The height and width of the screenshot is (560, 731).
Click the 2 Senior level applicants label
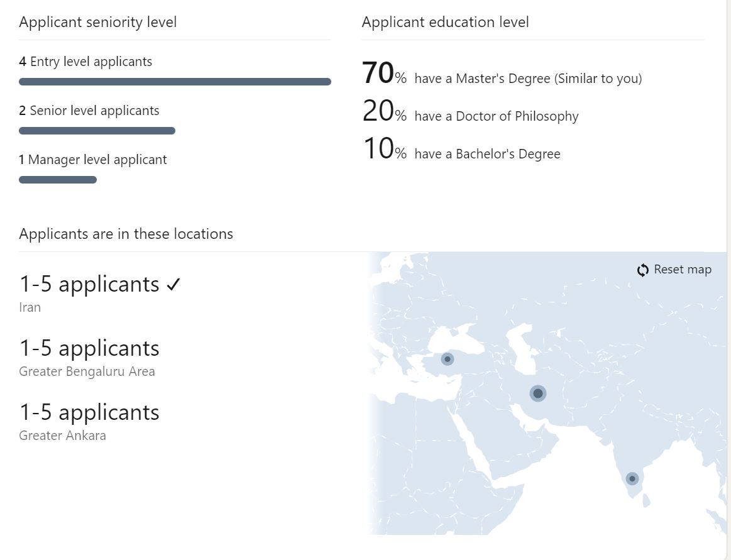coord(89,111)
